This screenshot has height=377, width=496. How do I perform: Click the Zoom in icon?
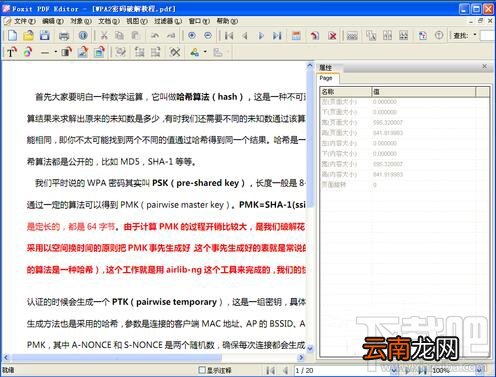click(192, 35)
